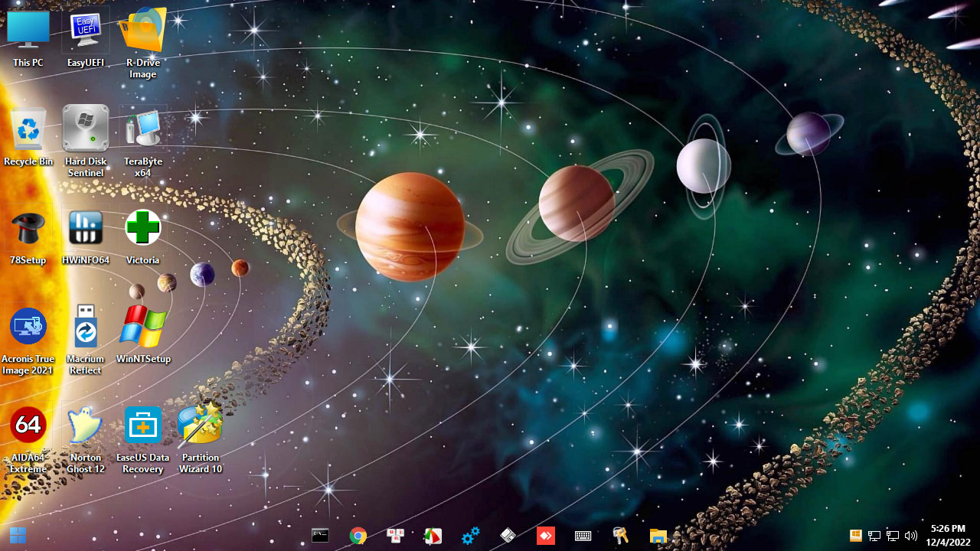Open the Victoria green cross icon
The height and width of the screenshot is (551, 980).
(142, 237)
